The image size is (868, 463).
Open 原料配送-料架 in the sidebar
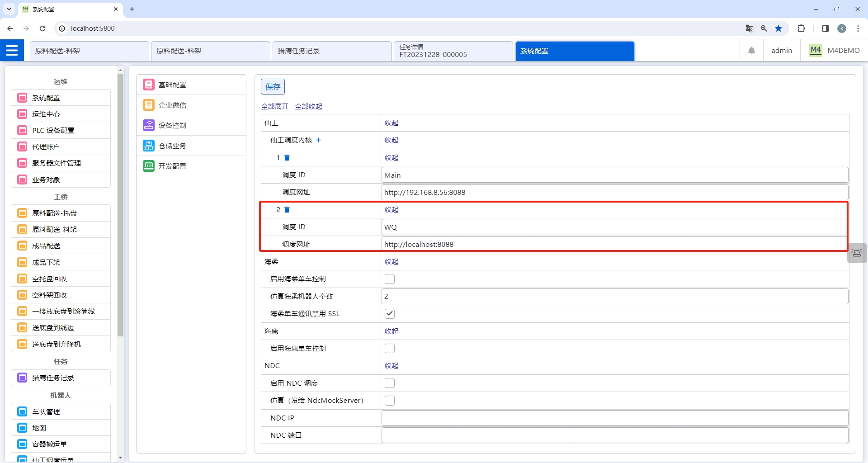(x=61, y=229)
